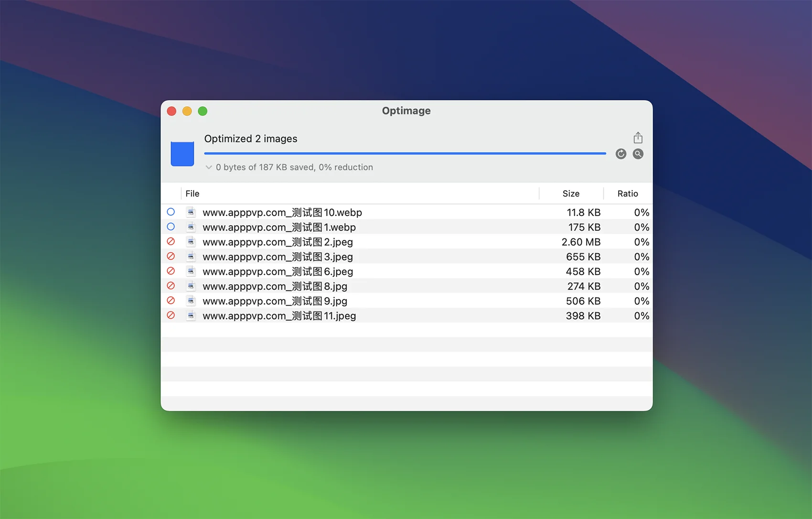Click the blue circle status for 测试图10.webp

(171, 212)
